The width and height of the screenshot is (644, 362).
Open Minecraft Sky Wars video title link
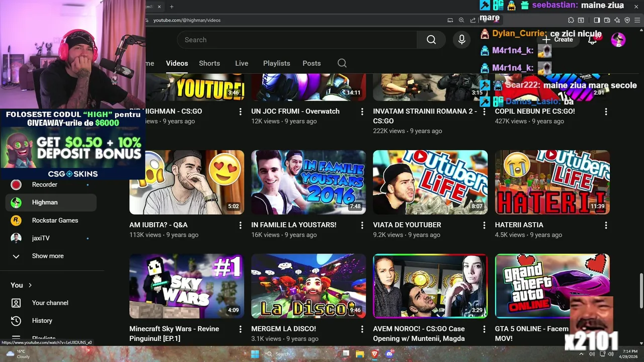pyautogui.click(x=174, y=333)
